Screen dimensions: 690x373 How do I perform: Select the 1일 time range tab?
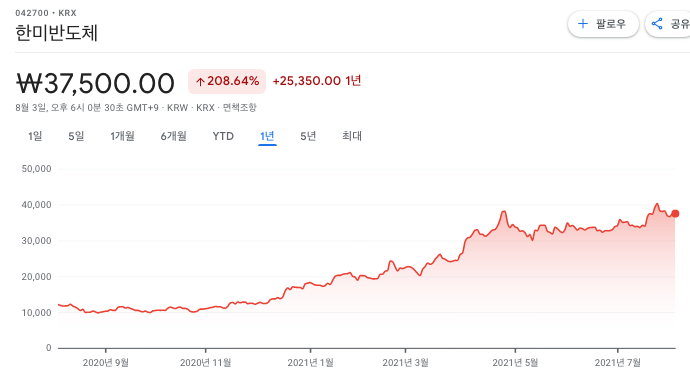point(35,136)
